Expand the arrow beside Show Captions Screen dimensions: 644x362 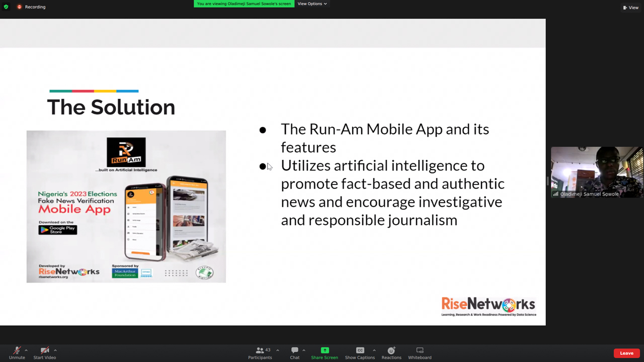pos(374,350)
